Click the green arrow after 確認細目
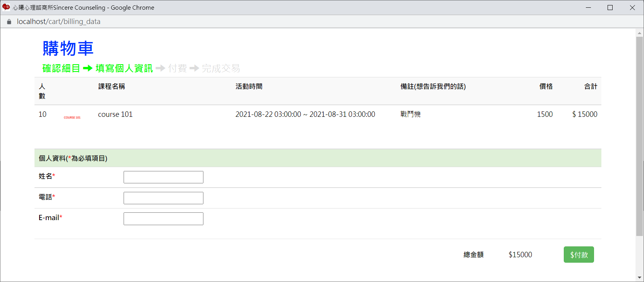Screen dimensions: 644x282 point(88,68)
